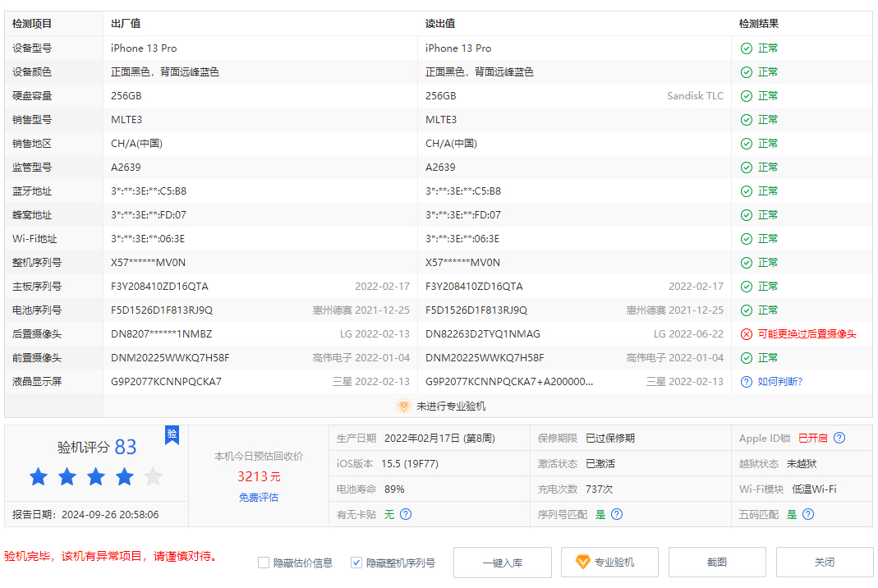
Task: Click the 已激活 activation status
Action: [600, 464]
